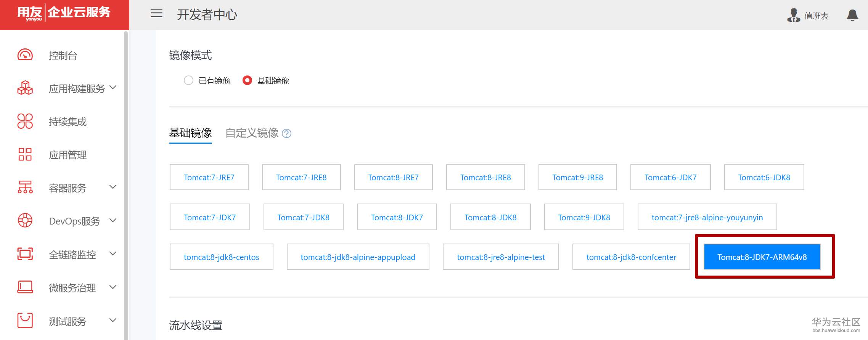The width and height of the screenshot is (868, 340).
Task: Pick the tomcat:8-jdk8-confcenter image
Action: [x=631, y=257]
